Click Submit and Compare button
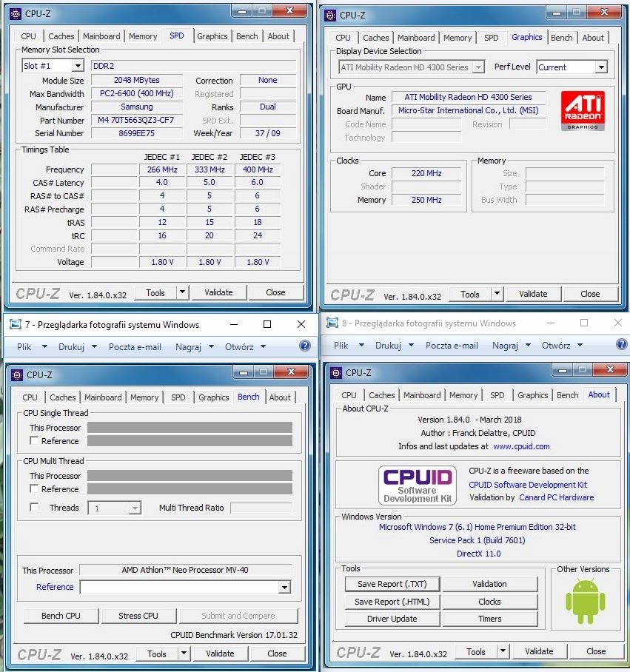 238,616
